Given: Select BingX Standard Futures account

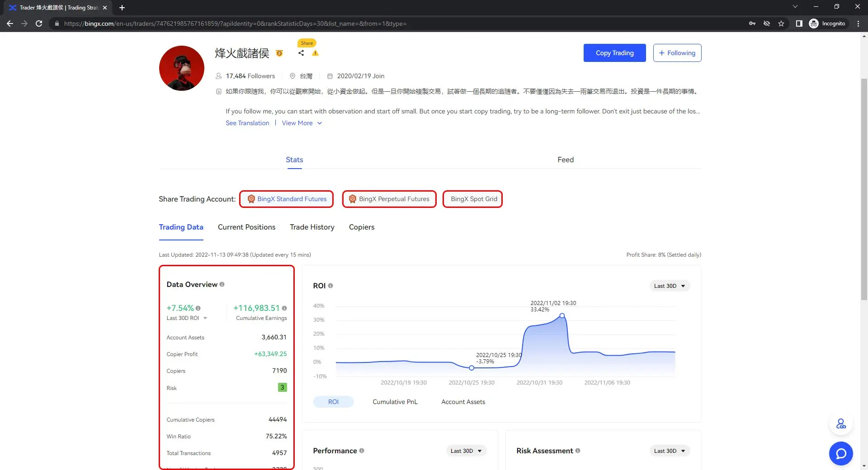Looking at the screenshot, I should pyautogui.click(x=287, y=199).
